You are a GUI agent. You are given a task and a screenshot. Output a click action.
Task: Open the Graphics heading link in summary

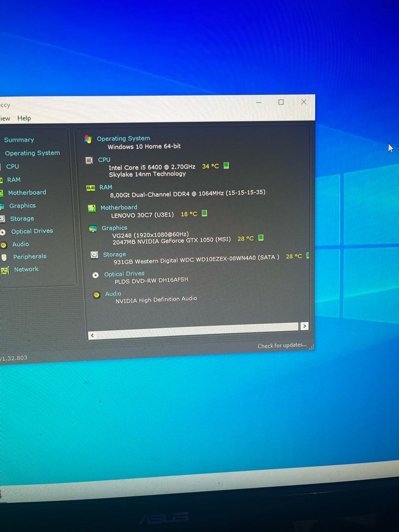pos(114,228)
